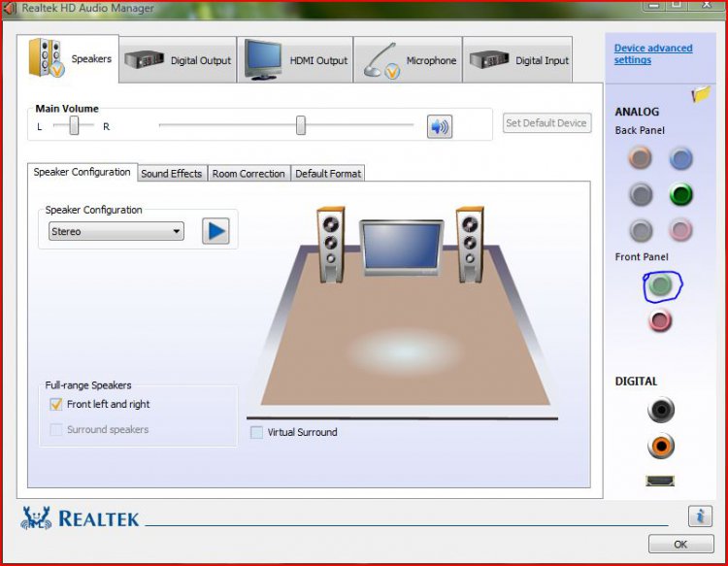Click the blue back panel jack

pos(681,158)
